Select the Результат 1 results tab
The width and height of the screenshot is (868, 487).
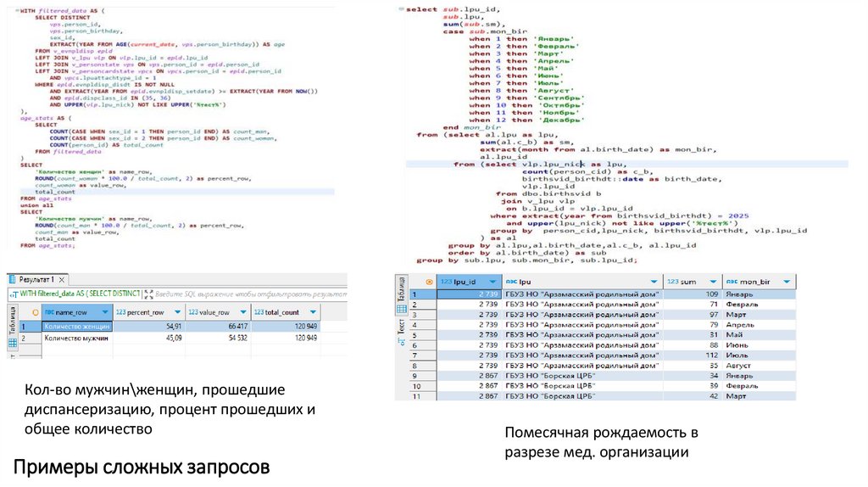[x=36, y=280]
